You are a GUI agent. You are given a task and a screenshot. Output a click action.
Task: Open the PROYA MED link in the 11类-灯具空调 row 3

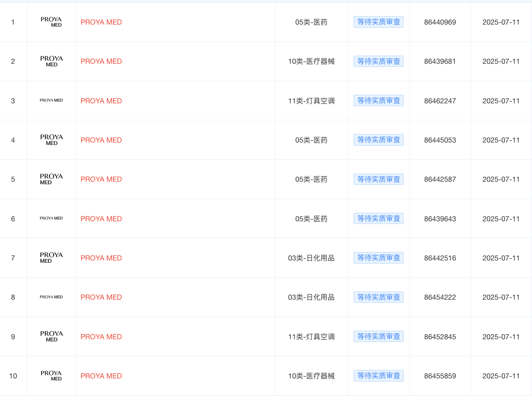[x=101, y=101]
